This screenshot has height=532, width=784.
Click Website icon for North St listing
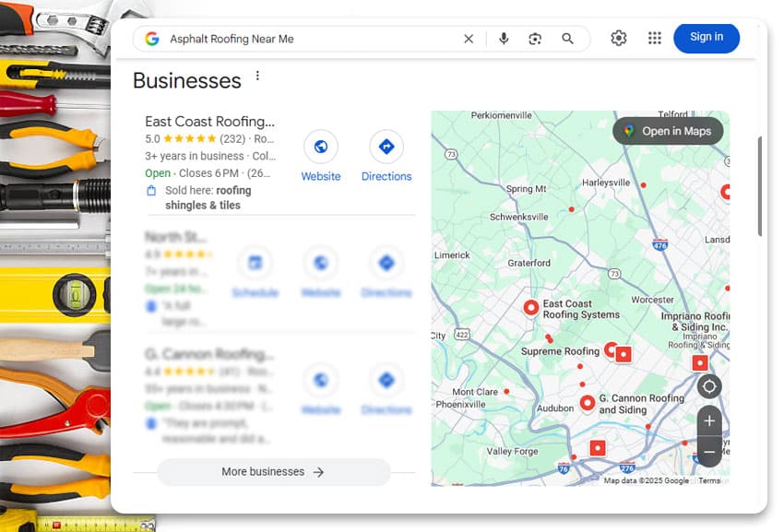(321, 263)
